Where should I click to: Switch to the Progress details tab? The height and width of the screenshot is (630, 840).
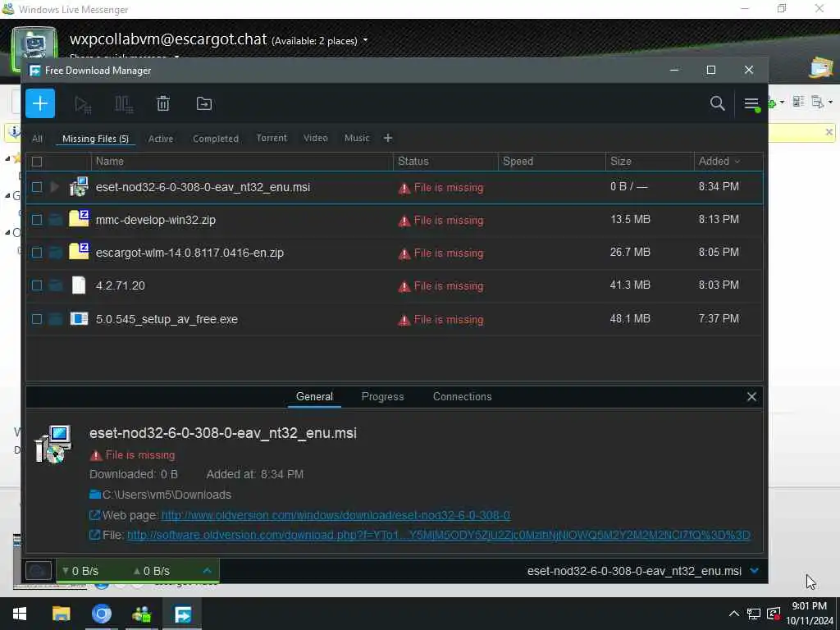tap(382, 396)
